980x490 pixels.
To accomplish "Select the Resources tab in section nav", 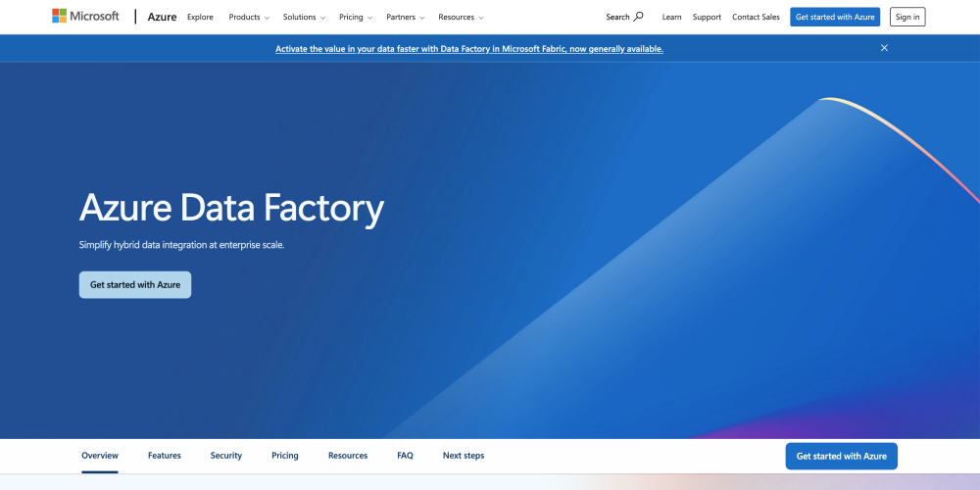I will coord(348,456).
